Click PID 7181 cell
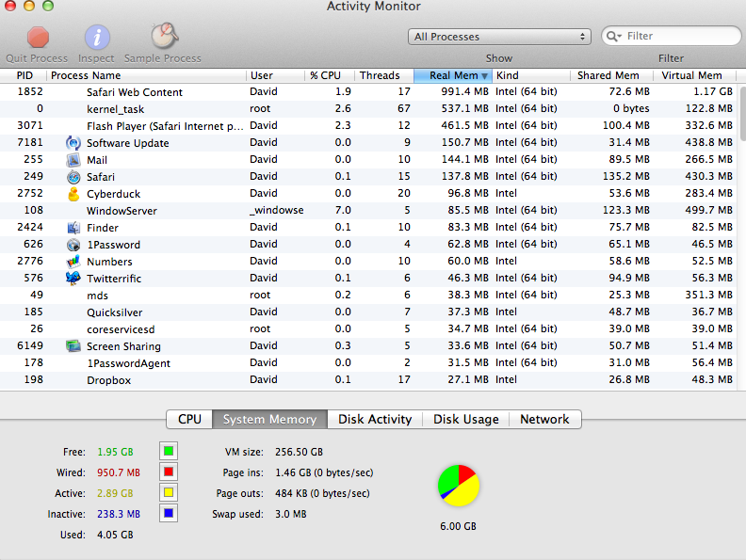This screenshot has width=746, height=560. (30, 143)
